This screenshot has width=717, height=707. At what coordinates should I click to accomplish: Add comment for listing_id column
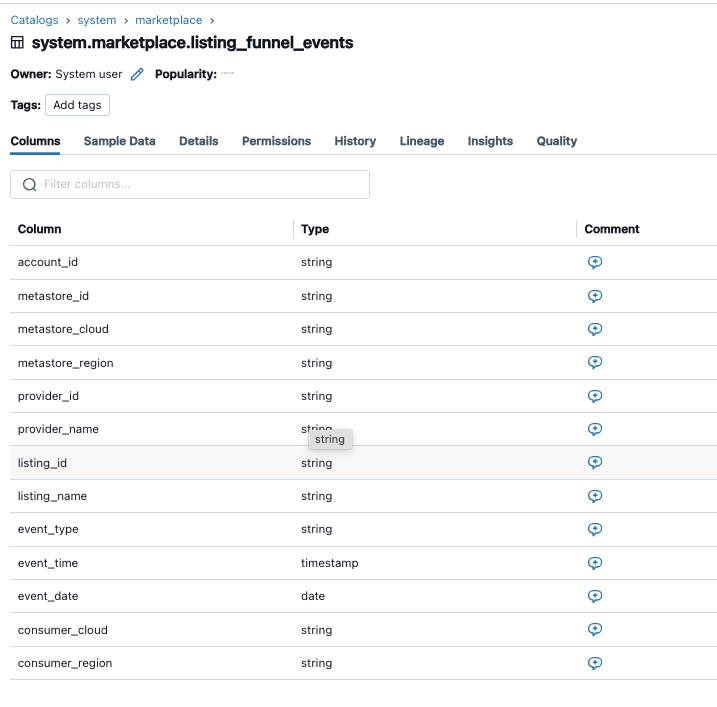[x=594, y=462]
